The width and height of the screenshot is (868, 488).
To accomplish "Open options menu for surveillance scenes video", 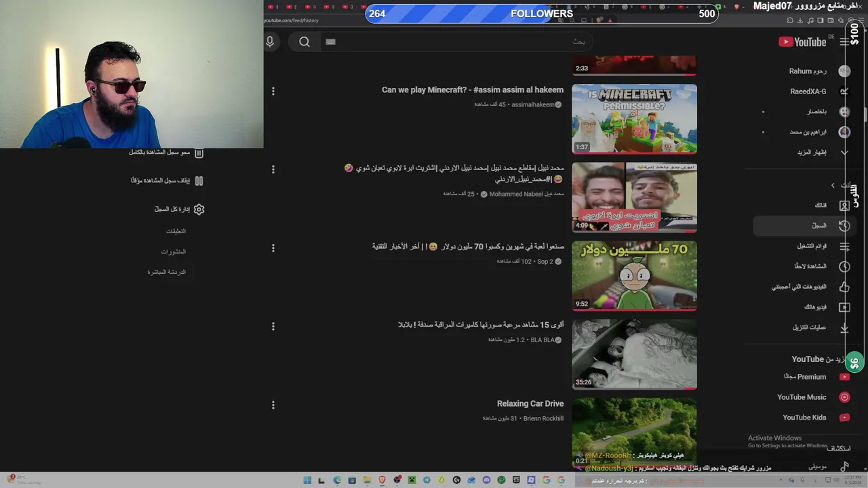I will tap(273, 327).
